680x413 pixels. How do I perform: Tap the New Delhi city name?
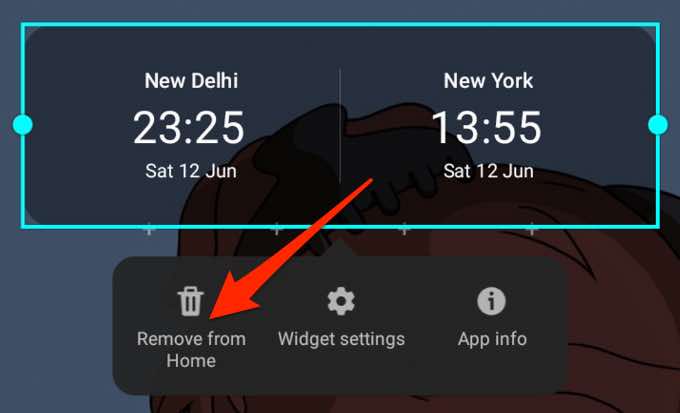[191, 81]
